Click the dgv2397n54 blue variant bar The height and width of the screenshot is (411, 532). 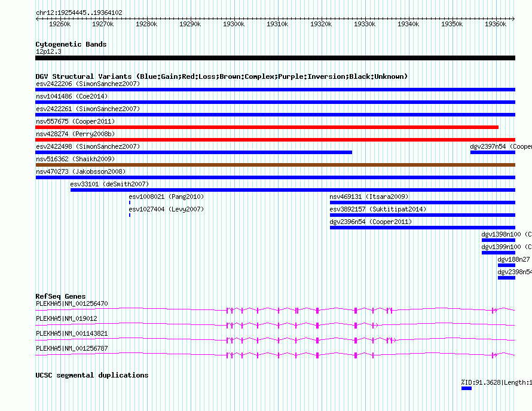[493, 152]
